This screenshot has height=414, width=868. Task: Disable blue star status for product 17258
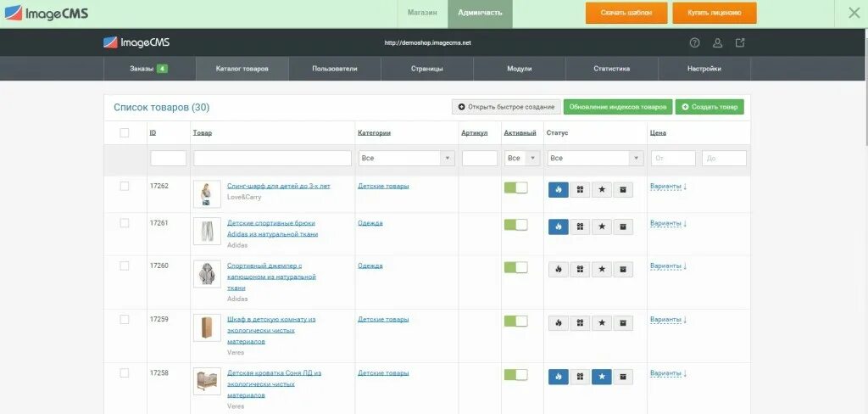point(602,377)
